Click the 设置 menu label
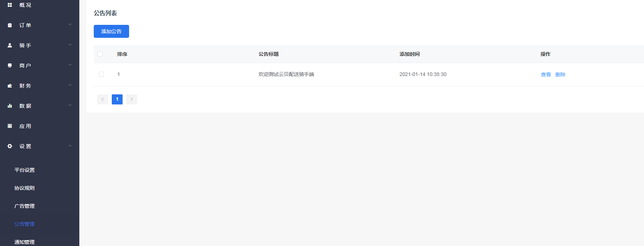The height and width of the screenshot is (246, 644). pyautogui.click(x=25, y=146)
